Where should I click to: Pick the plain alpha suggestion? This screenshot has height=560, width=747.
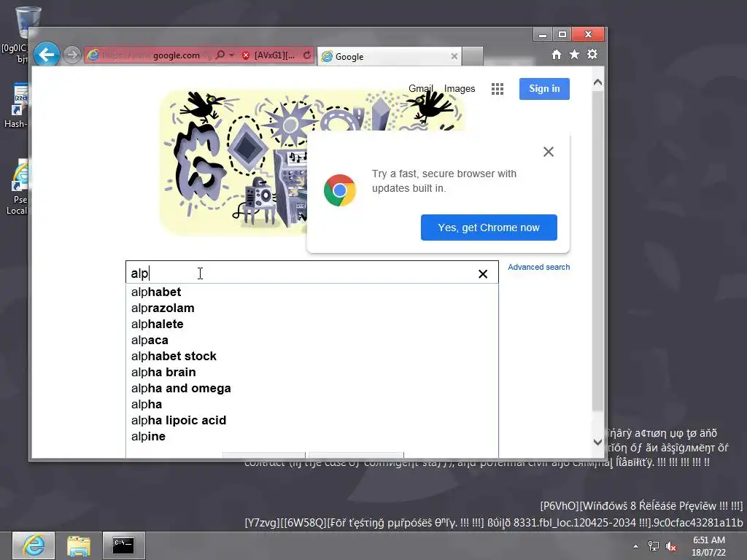[311, 404]
